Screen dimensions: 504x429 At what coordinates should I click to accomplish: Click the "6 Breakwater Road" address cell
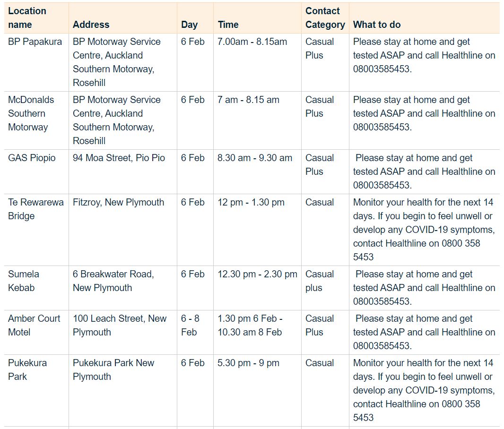coord(113,281)
